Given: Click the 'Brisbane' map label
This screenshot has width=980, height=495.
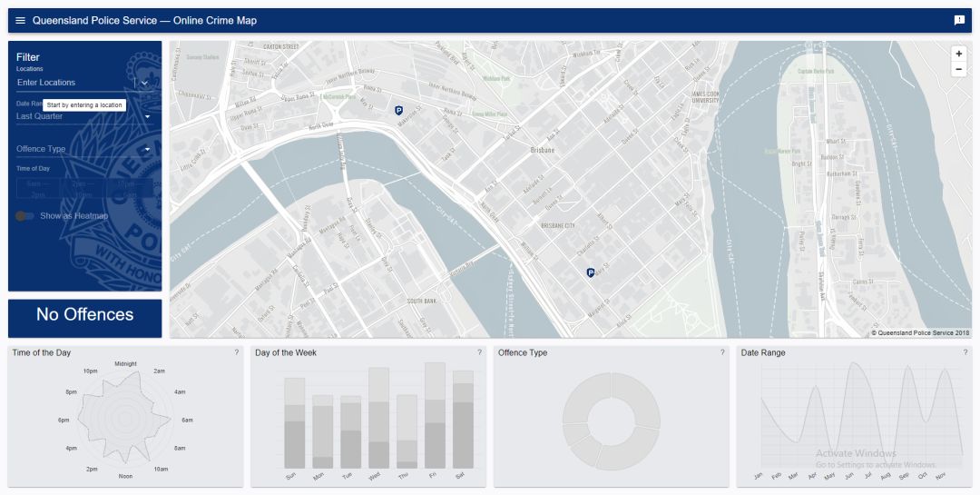Looking at the screenshot, I should click(x=542, y=150).
